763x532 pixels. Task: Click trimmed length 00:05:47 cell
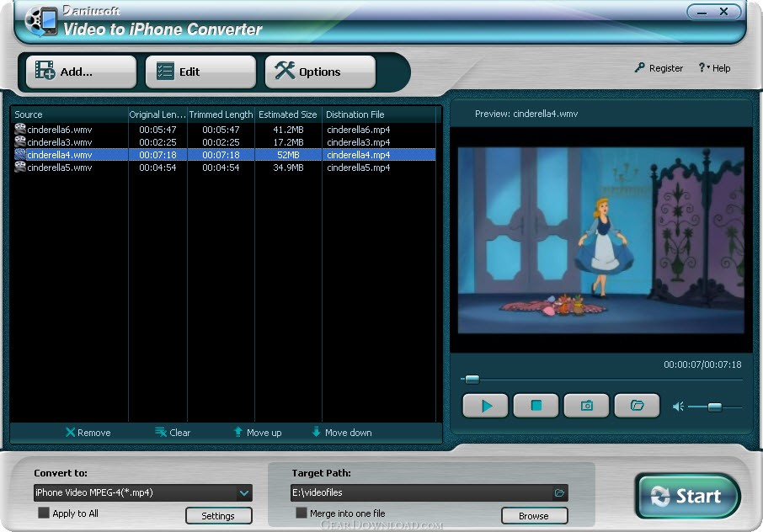[x=221, y=130]
